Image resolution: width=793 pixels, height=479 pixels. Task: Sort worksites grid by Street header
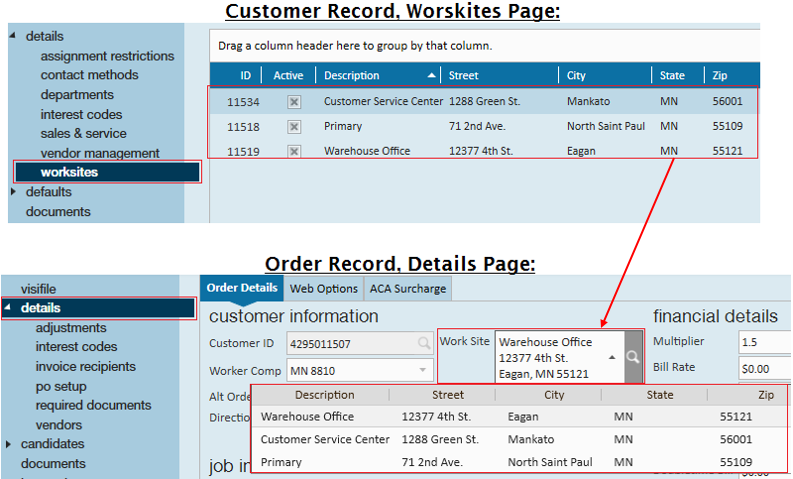pos(463,75)
